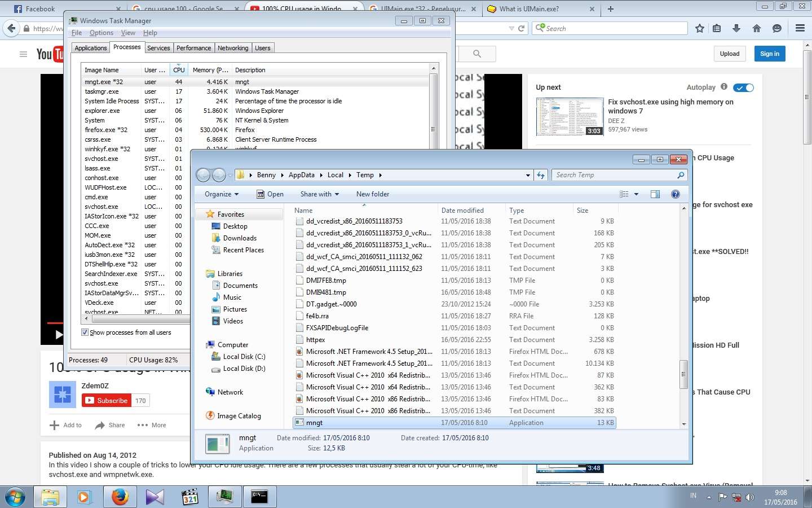Click Firefox back arrow button
The height and width of the screenshot is (508, 812).
11,28
